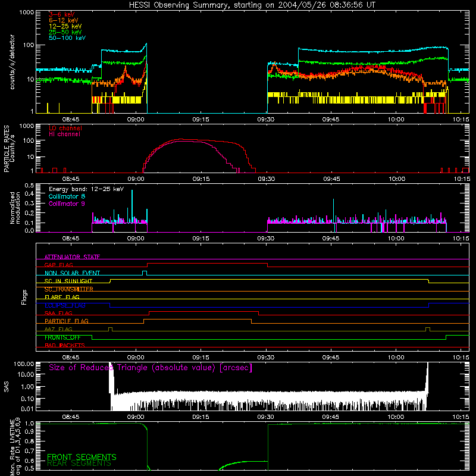Image resolution: width=476 pixels, height=476 pixels.
Task: Click the ATTENUATOR_STATE flag label
Action: point(72,257)
